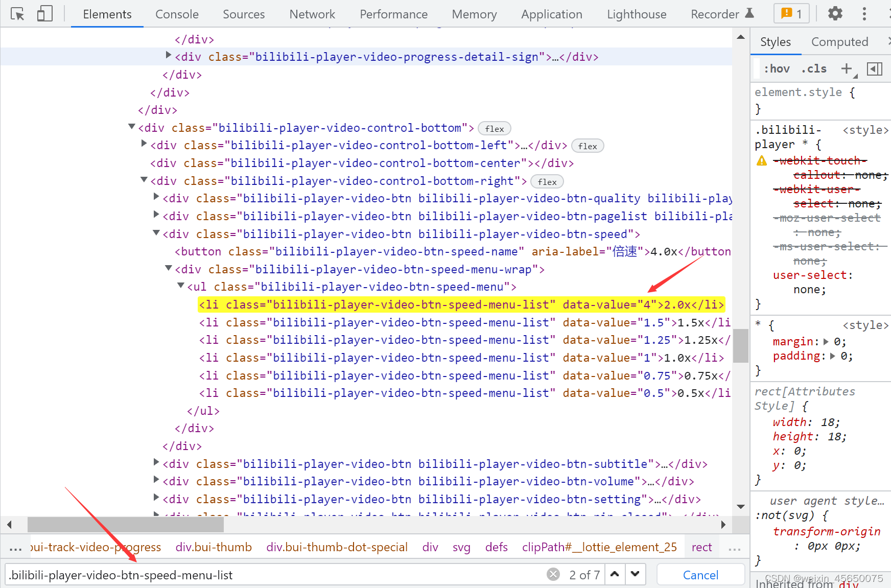891x588 pixels.
Task: Click the horizontal scrollbar right arrow
Action: coord(723,525)
